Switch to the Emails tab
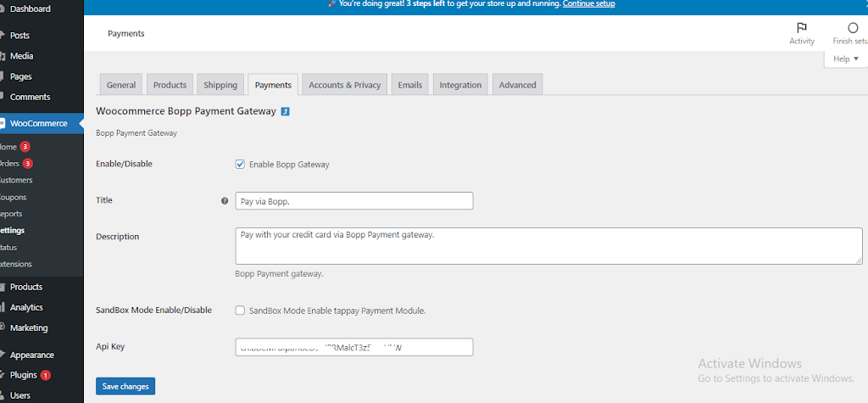Screen dimensions: 868x403 click(x=410, y=84)
